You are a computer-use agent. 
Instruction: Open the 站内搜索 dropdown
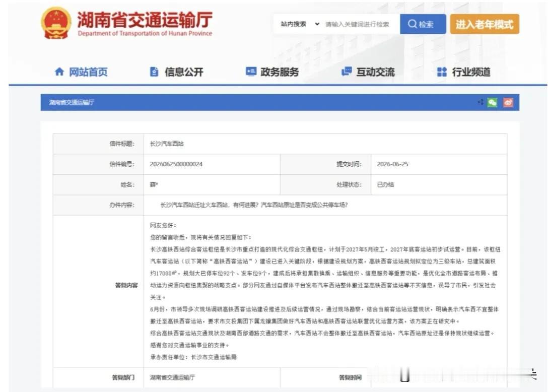[300, 24]
